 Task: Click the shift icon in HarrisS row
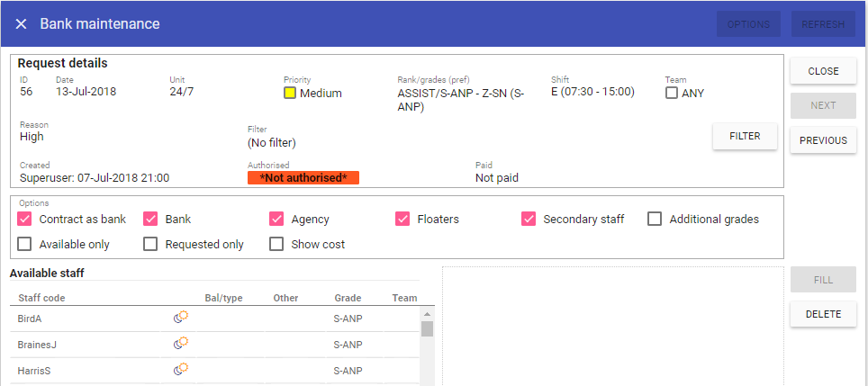[180, 370]
